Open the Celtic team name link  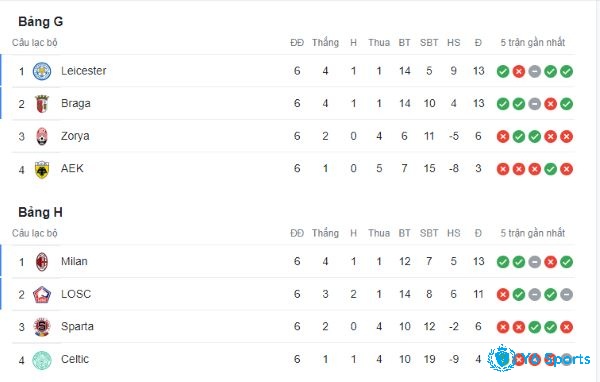point(75,359)
